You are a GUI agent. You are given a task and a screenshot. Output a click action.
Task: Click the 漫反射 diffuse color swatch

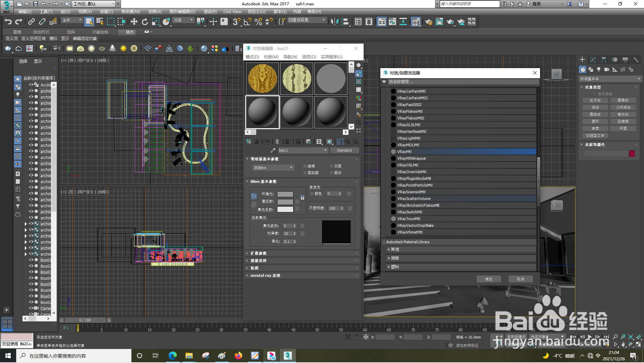pyautogui.click(x=285, y=202)
